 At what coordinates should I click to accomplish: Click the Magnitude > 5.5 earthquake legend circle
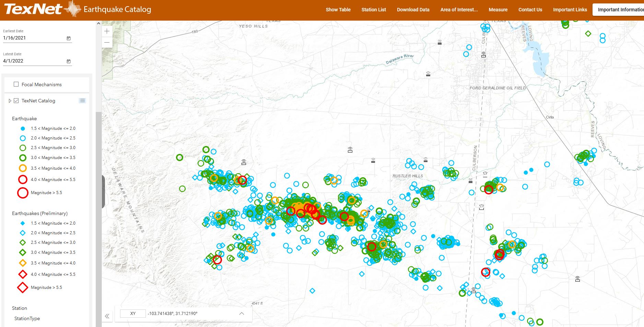click(23, 193)
